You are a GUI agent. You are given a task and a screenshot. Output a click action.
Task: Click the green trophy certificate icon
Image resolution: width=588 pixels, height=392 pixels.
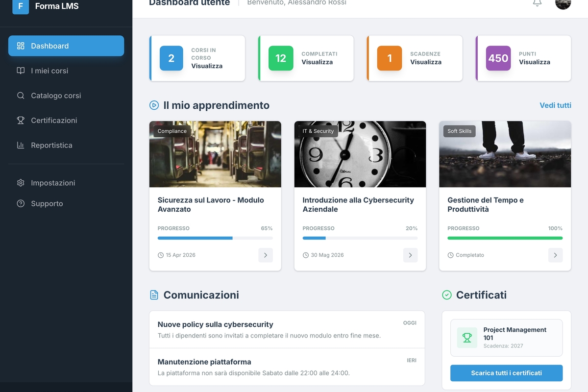pos(467,338)
